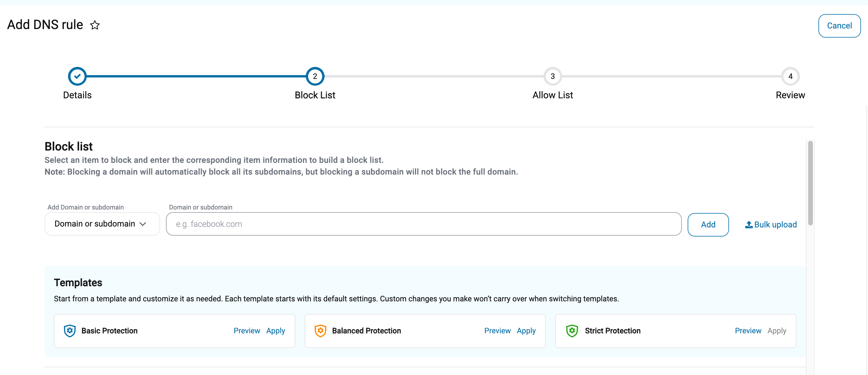Go to step 3 Allow List circle
868x375 pixels.
(x=552, y=76)
